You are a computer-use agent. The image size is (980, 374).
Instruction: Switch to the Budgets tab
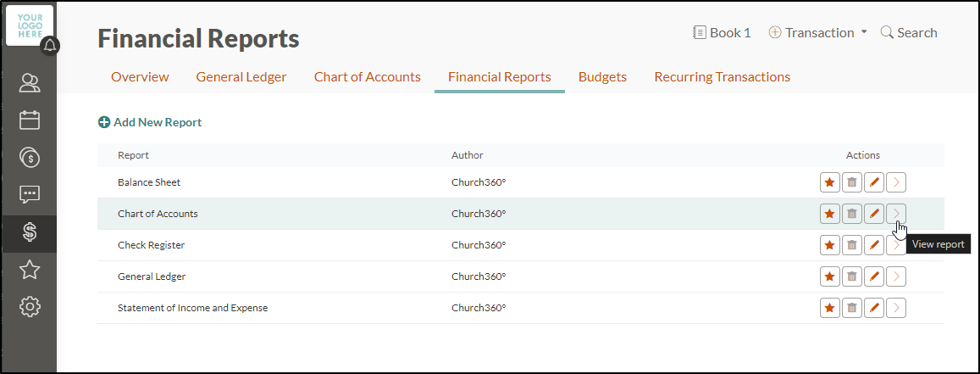pos(602,77)
